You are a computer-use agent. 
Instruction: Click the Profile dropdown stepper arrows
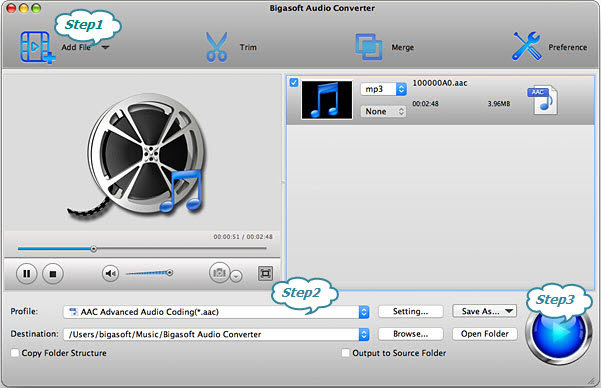coord(364,312)
